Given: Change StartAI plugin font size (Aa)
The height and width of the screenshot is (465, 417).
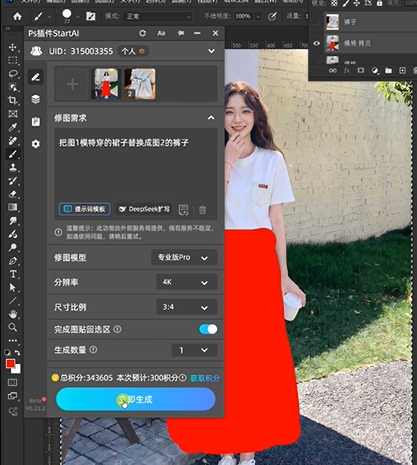Looking at the screenshot, I should coord(161,33).
